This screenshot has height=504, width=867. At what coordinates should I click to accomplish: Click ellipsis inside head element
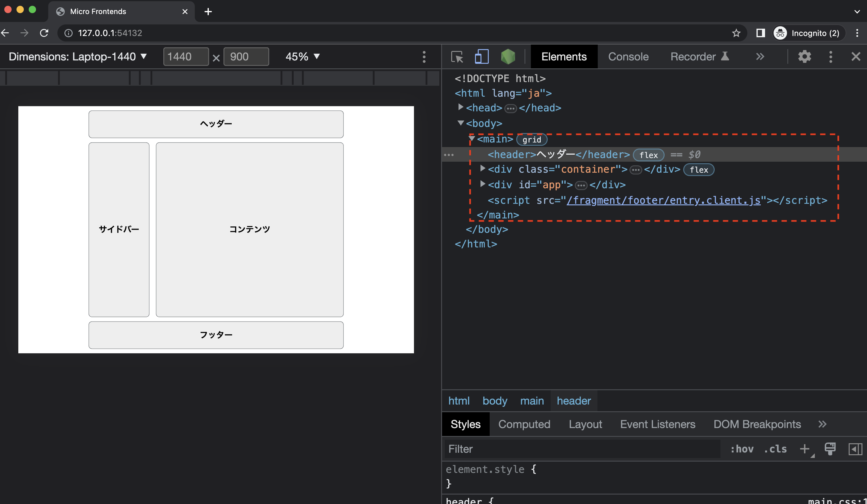(x=510, y=109)
